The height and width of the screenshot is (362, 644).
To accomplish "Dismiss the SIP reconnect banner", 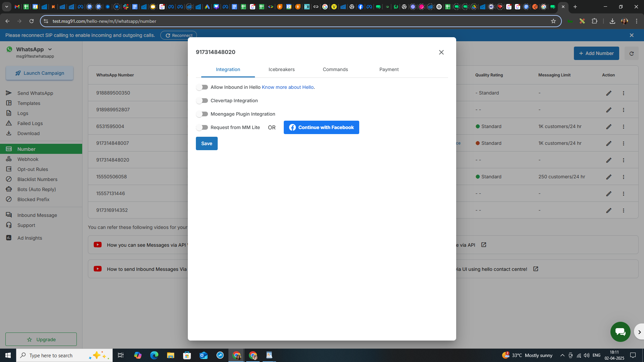I will 632,35.
